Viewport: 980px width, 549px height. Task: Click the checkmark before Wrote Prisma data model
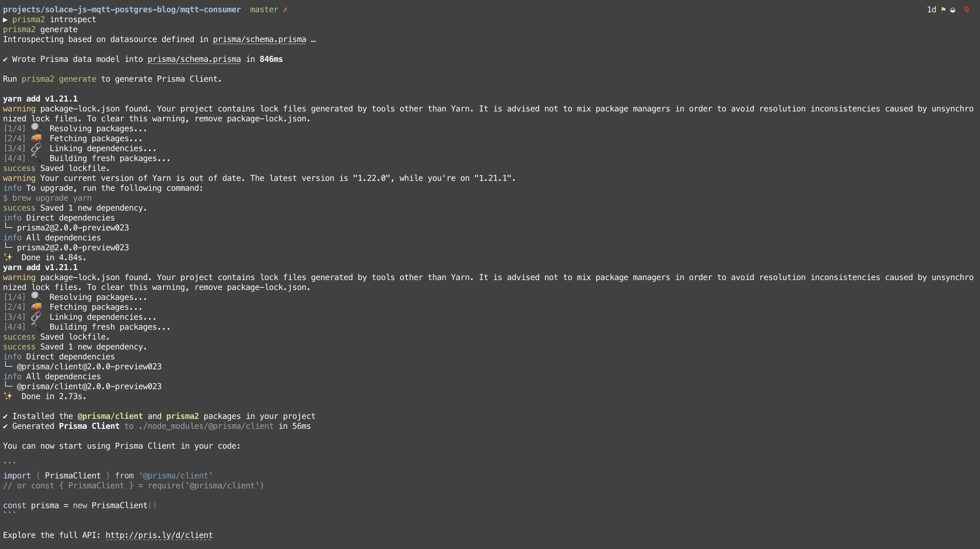tap(5, 59)
